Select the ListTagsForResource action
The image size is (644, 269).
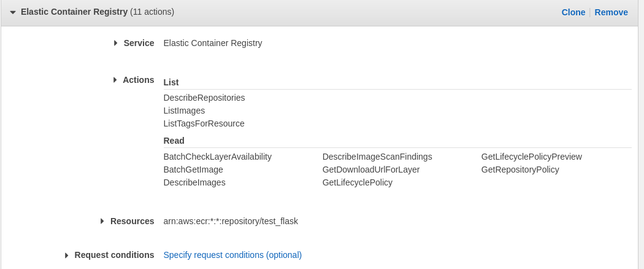click(x=204, y=123)
